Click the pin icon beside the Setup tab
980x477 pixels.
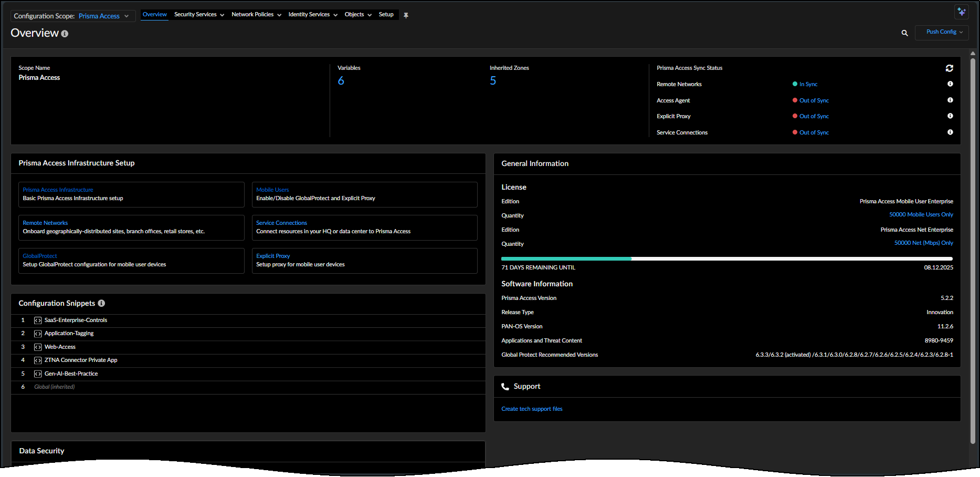pyautogui.click(x=406, y=15)
